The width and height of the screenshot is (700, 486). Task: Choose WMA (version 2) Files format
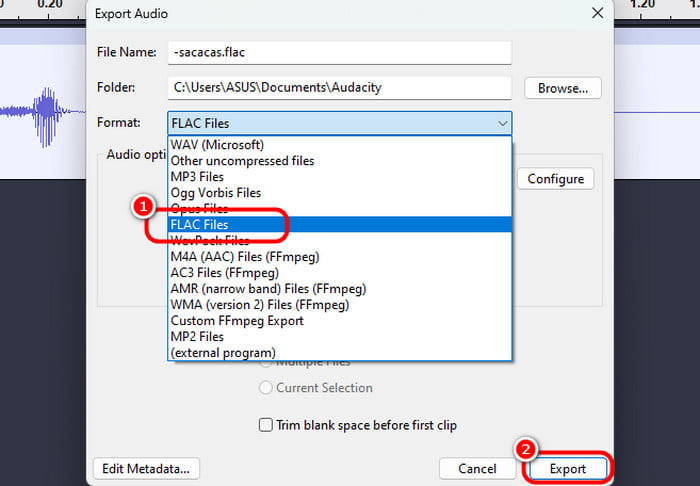coord(339,305)
